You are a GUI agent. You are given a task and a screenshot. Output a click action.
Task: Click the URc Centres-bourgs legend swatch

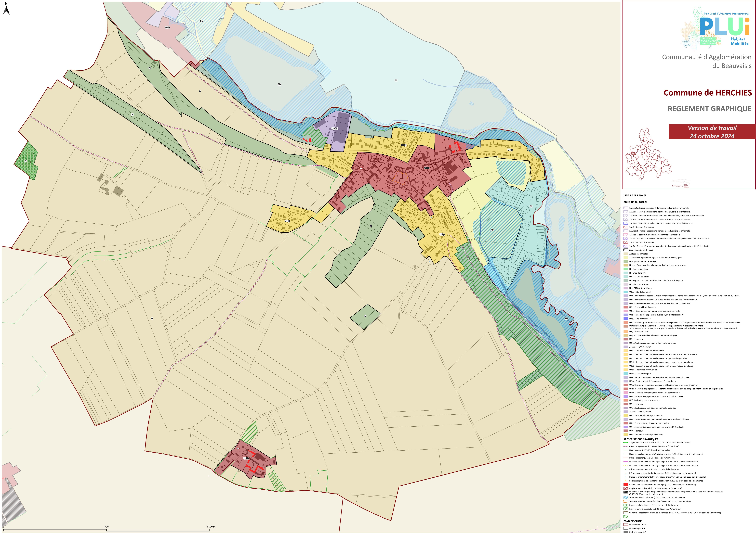click(626, 423)
